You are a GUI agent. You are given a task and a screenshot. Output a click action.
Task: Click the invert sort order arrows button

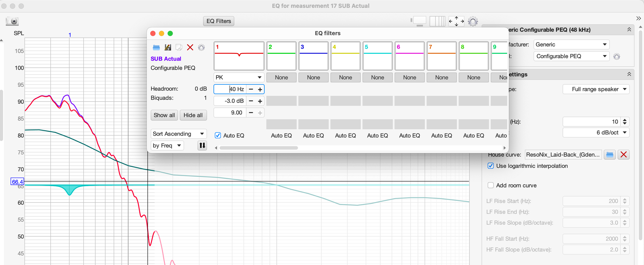202,145
